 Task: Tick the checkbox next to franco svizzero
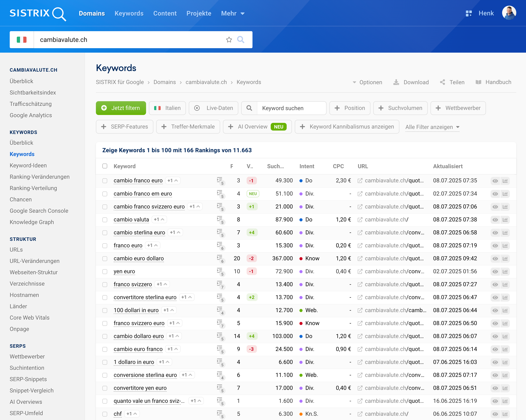pyautogui.click(x=105, y=284)
